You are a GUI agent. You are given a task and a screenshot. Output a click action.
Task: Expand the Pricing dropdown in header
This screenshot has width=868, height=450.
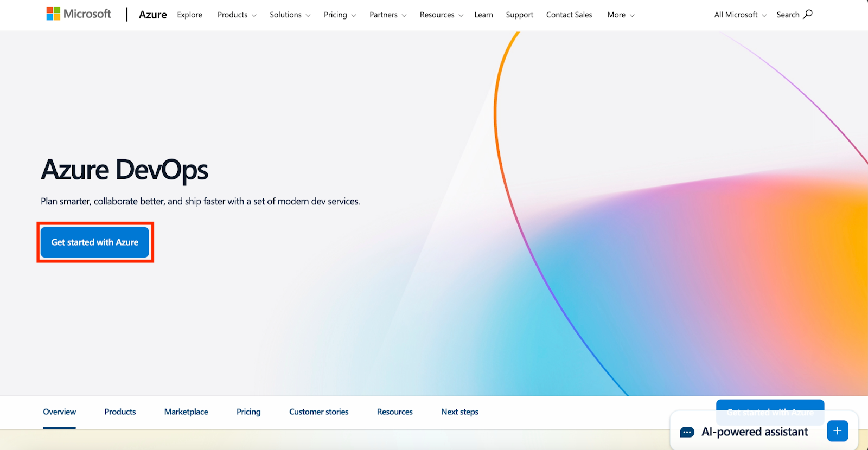tap(340, 15)
